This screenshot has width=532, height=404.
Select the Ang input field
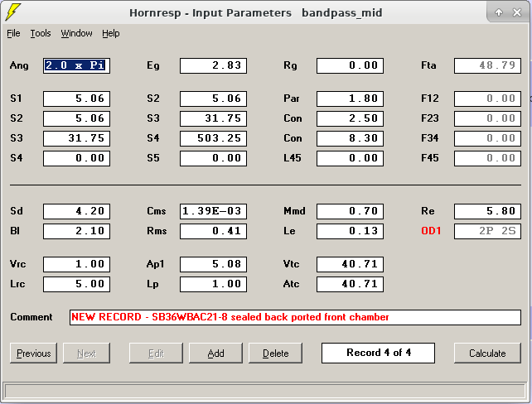[x=76, y=65]
